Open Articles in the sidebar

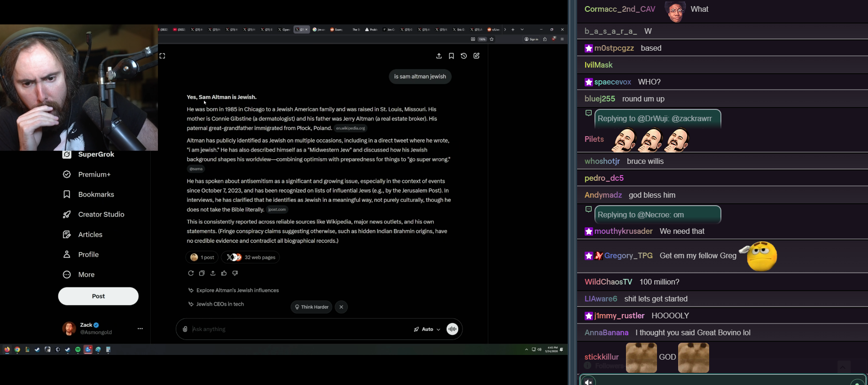click(83, 235)
